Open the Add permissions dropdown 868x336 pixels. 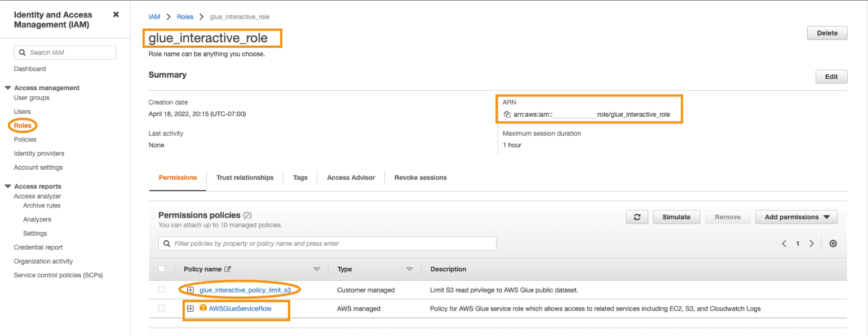(796, 217)
